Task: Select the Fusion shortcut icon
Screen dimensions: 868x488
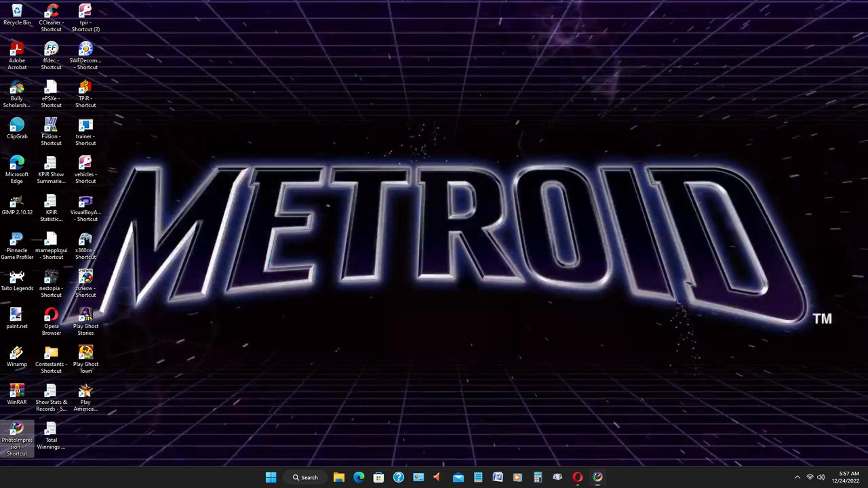Action: point(51,131)
